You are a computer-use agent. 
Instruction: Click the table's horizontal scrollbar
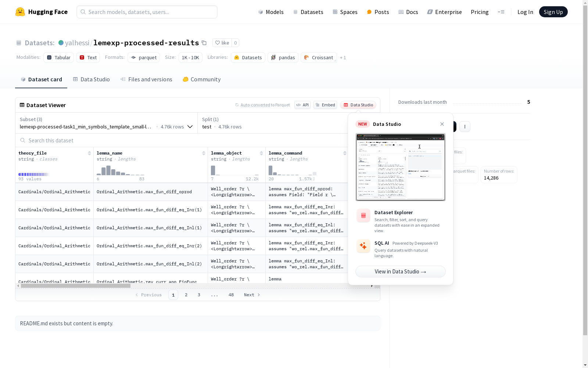tap(76, 286)
